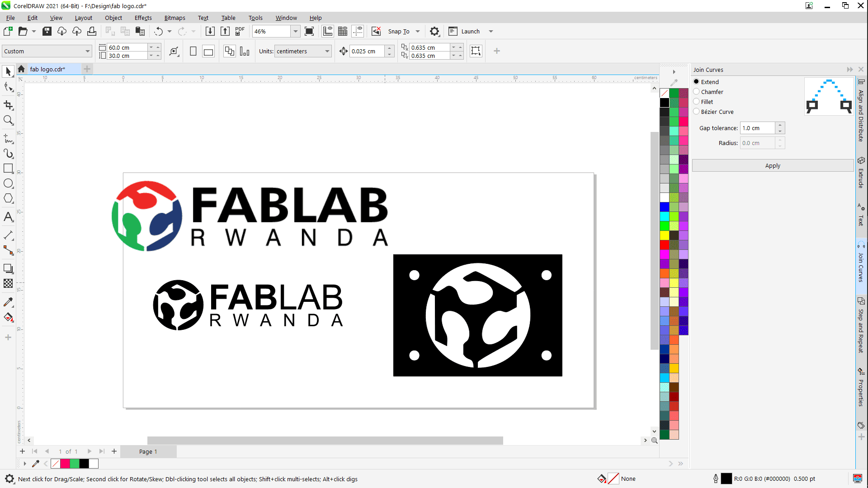
Task: Pick the pink swatch in document palette
Action: [65, 464]
